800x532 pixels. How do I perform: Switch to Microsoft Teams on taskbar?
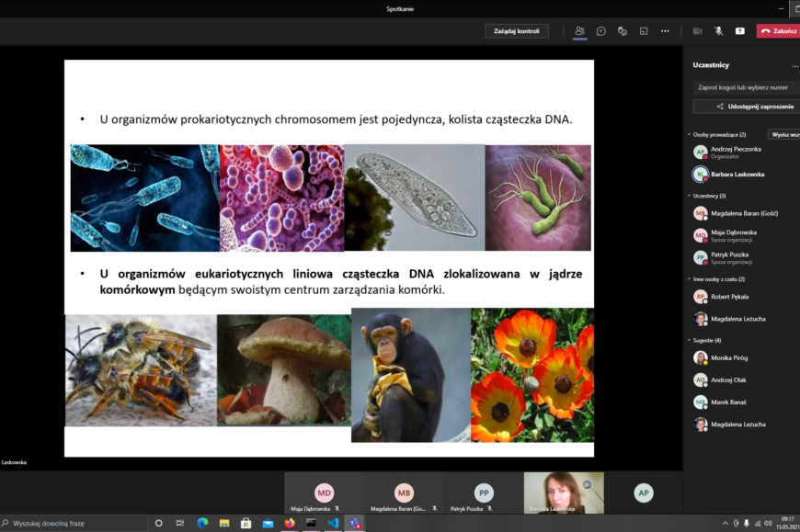355,524
